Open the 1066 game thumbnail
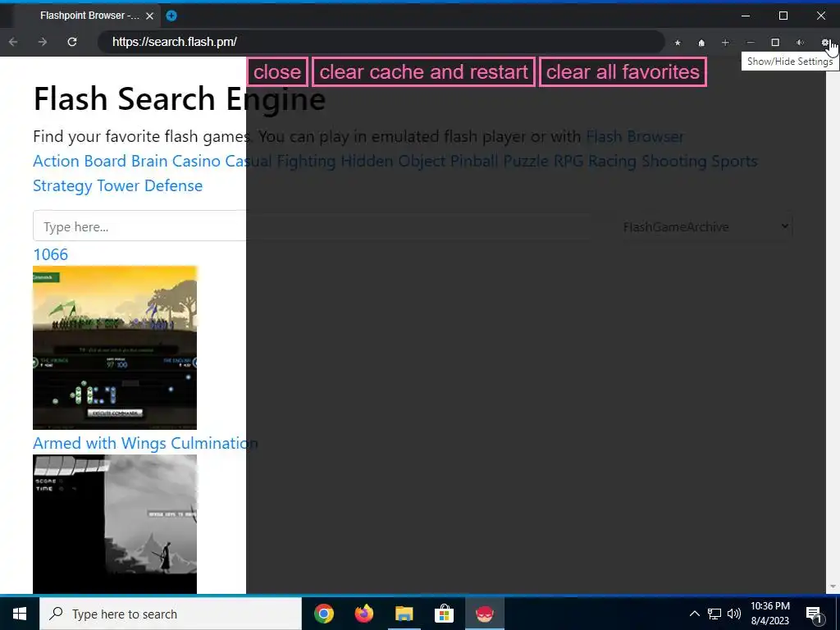 click(x=115, y=348)
